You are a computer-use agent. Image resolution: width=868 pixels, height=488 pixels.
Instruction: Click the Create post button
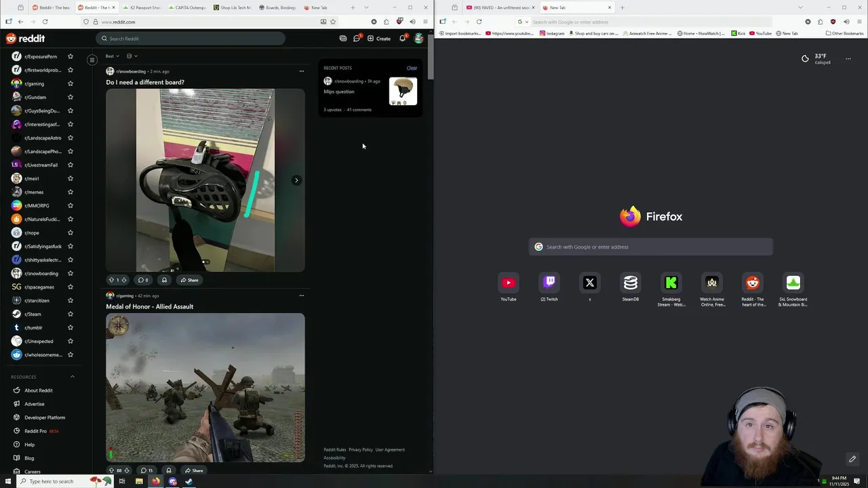pos(379,39)
